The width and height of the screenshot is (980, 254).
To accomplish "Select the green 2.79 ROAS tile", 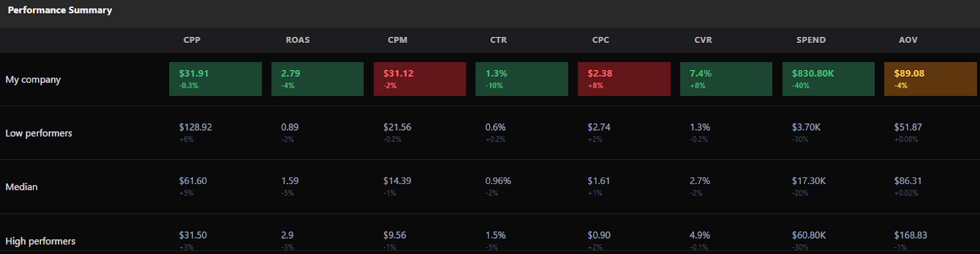I will [x=317, y=79].
